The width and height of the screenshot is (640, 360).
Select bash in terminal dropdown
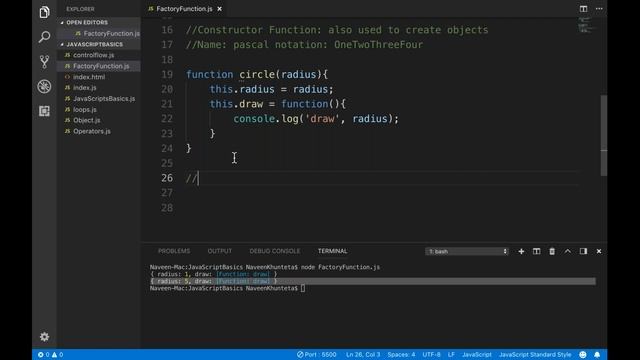pyautogui.click(x=467, y=251)
